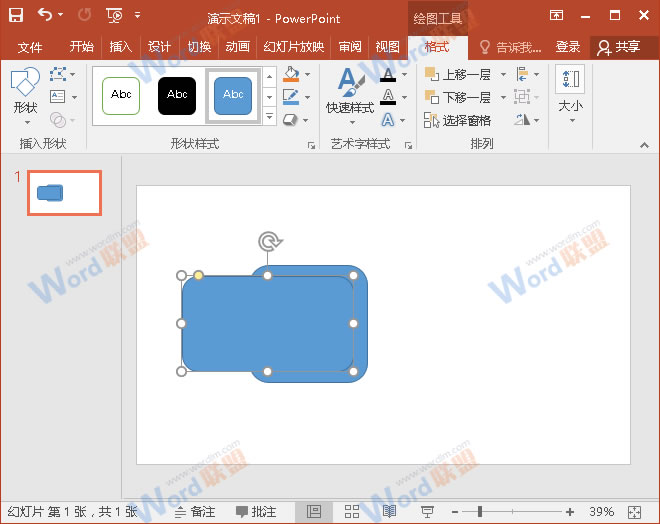Switch to reading view in status bar

[389, 512]
